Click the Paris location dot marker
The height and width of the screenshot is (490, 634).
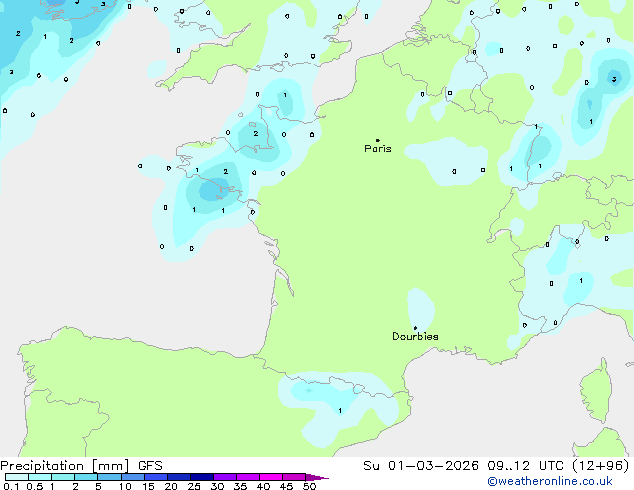(378, 140)
